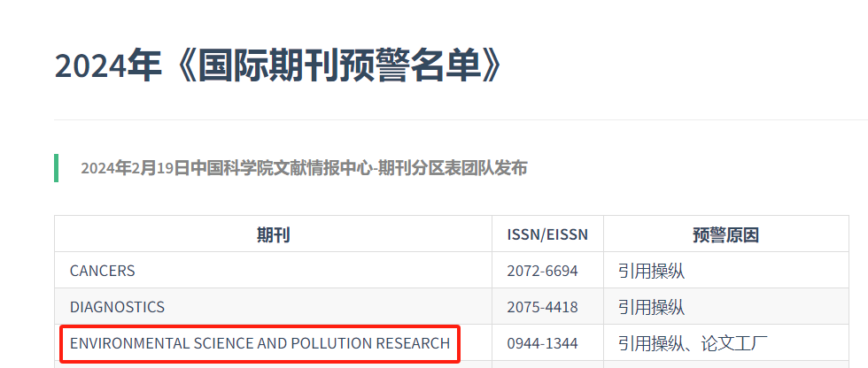Click ISSN 2072-6694 cell
The width and height of the screenshot is (868, 368).
[x=542, y=271]
